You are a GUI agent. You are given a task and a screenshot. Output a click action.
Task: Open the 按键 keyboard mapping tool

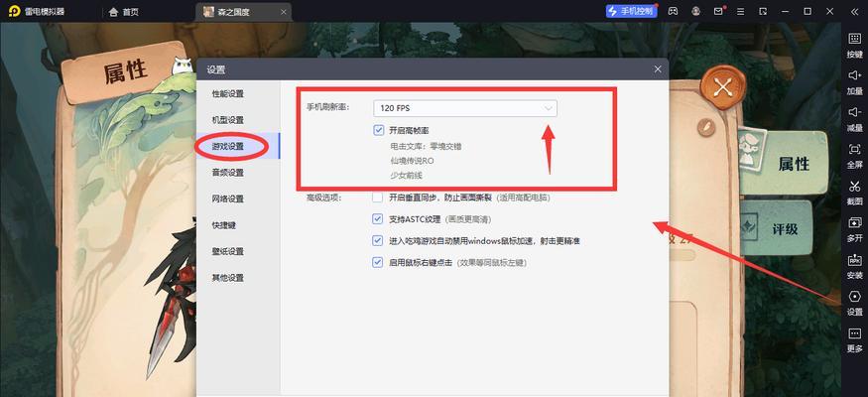[x=854, y=45]
